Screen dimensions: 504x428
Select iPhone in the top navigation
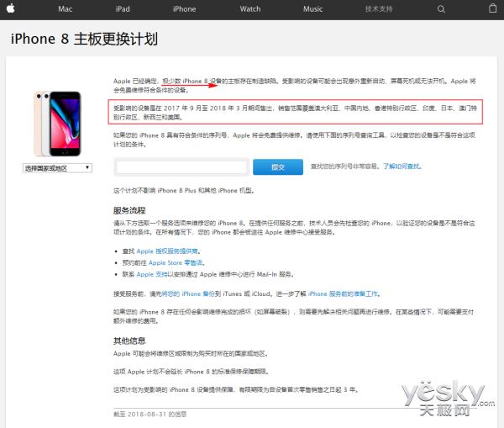[184, 8]
